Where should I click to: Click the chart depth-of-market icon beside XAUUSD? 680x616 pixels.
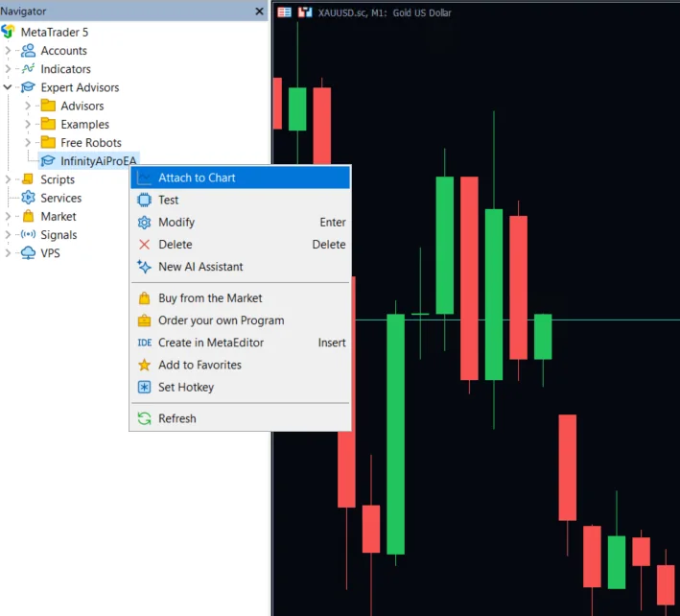[x=285, y=12]
